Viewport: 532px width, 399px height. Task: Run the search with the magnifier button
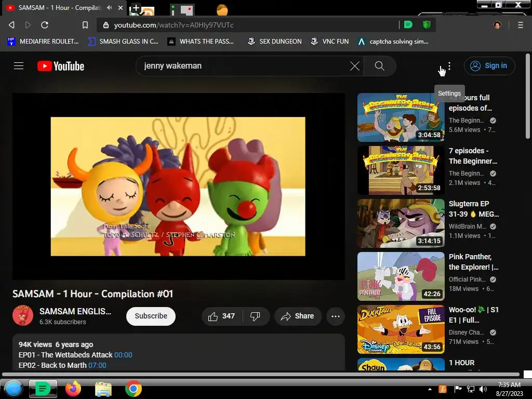click(x=380, y=66)
